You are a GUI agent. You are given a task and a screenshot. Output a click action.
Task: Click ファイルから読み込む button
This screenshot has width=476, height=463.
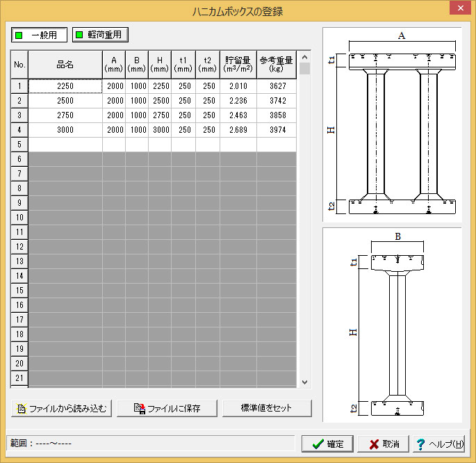tap(61, 409)
